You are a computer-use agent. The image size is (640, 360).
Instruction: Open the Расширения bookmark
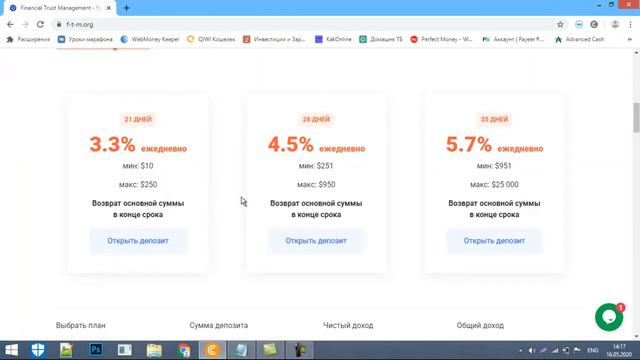tap(28, 39)
